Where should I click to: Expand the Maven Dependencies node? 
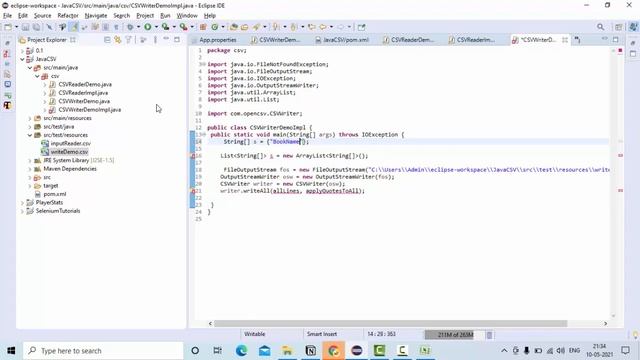point(30,169)
